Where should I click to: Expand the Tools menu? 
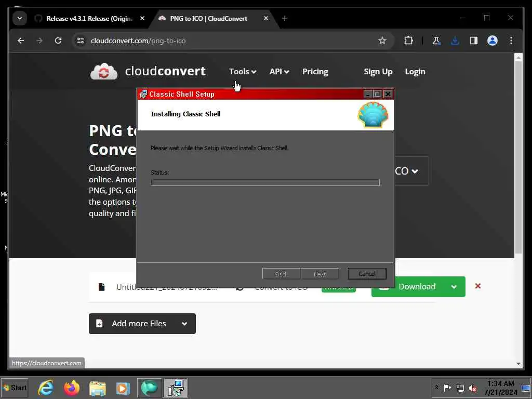243,72
